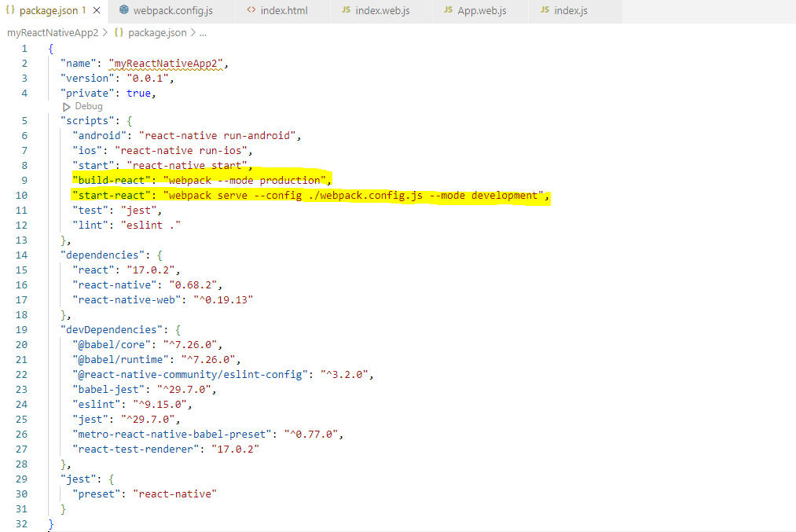796x532 pixels.
Task: Click the "0.0.1" version value
Action: [147, 78]
